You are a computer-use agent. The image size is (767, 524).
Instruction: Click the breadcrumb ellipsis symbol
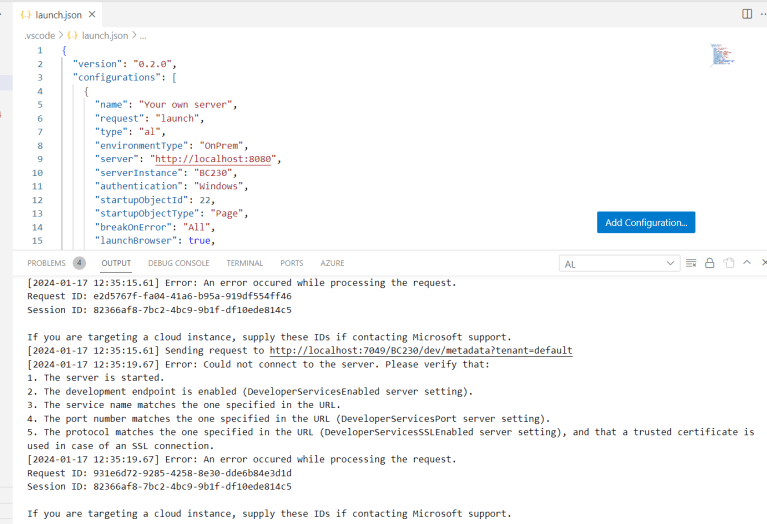pos(143,36)
